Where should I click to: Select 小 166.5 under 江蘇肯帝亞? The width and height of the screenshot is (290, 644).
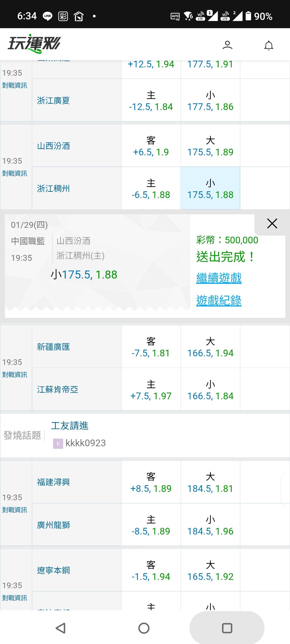click(x=210, y=390)
